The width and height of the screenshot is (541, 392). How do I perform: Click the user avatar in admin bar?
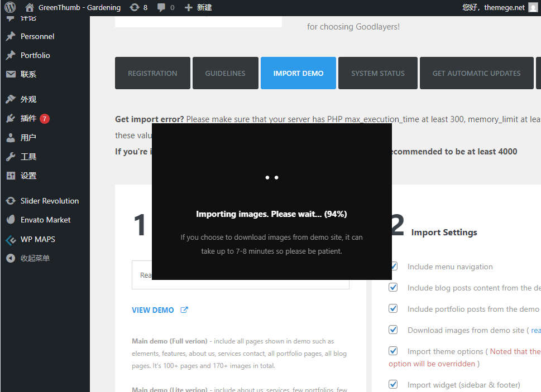point(533,7)
